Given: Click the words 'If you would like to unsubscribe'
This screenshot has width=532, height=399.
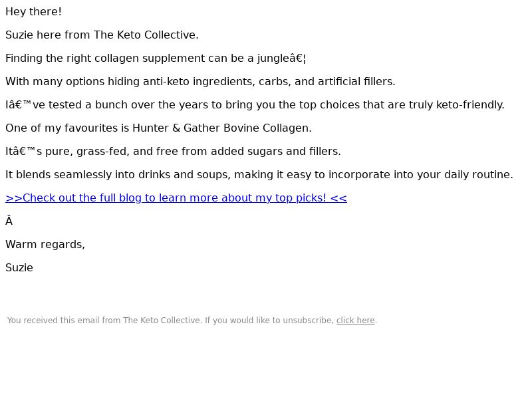Looking at the screenshot, I should (x=269, y=321).
